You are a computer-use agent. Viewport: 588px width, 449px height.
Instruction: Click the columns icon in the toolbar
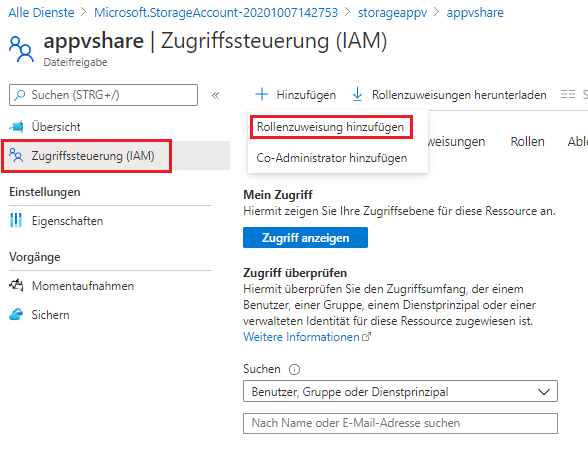(568, 95)
